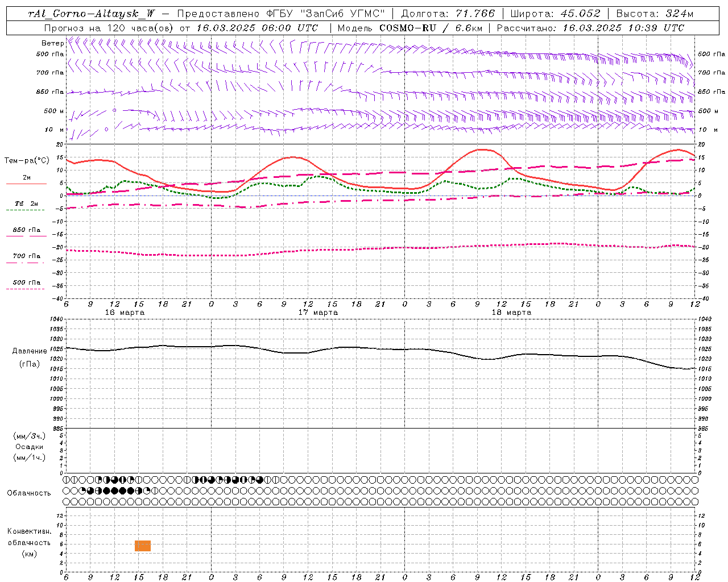Viewport: 728px width, 582px height.
Task: Click the Прогноз на 120 часа(ов) text
Action: [x=109, y=28]
